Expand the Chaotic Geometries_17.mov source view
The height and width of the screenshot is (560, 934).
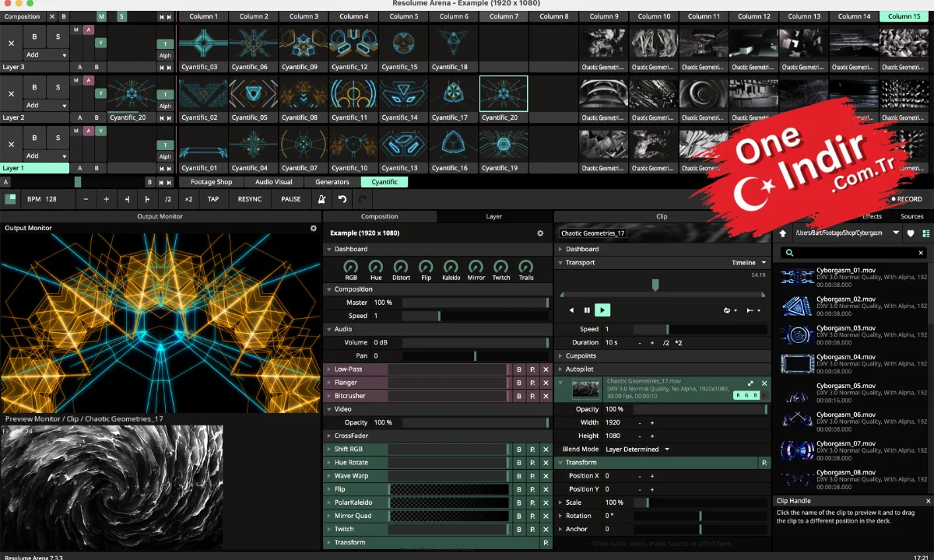pyautogui.click(x=750, y=383)
